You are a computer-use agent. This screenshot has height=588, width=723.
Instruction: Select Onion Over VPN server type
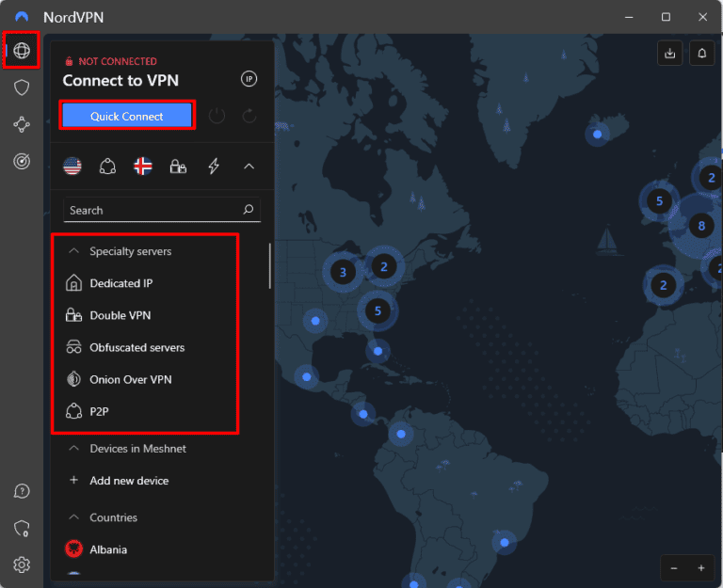tap(130, 379)
